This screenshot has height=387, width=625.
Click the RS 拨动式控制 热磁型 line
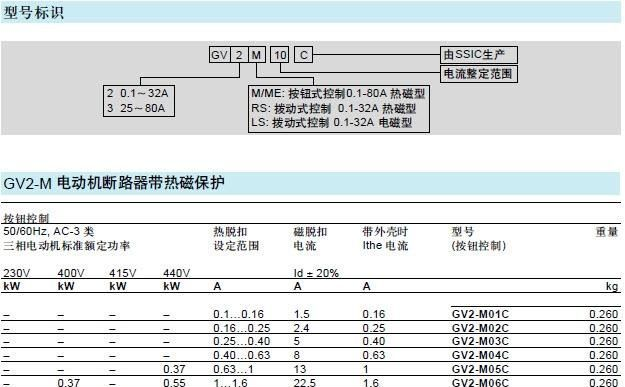pyautogui.click(x=334, y=108)
